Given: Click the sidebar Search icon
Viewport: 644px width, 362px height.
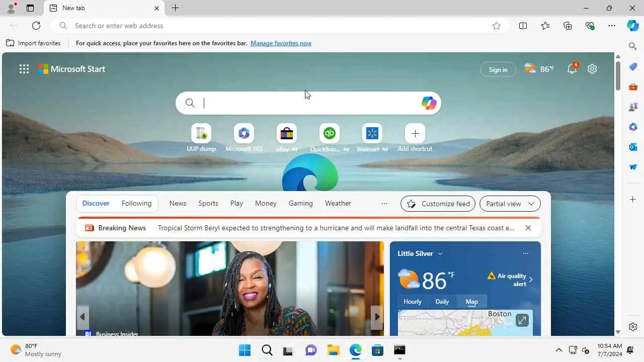Looking at the screenshot, I should [633, 46].
